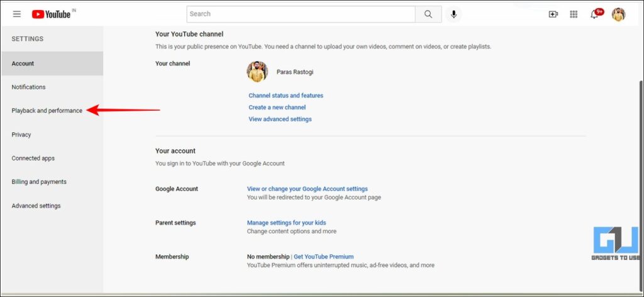Click the 'Membership' label

(172, 257)
